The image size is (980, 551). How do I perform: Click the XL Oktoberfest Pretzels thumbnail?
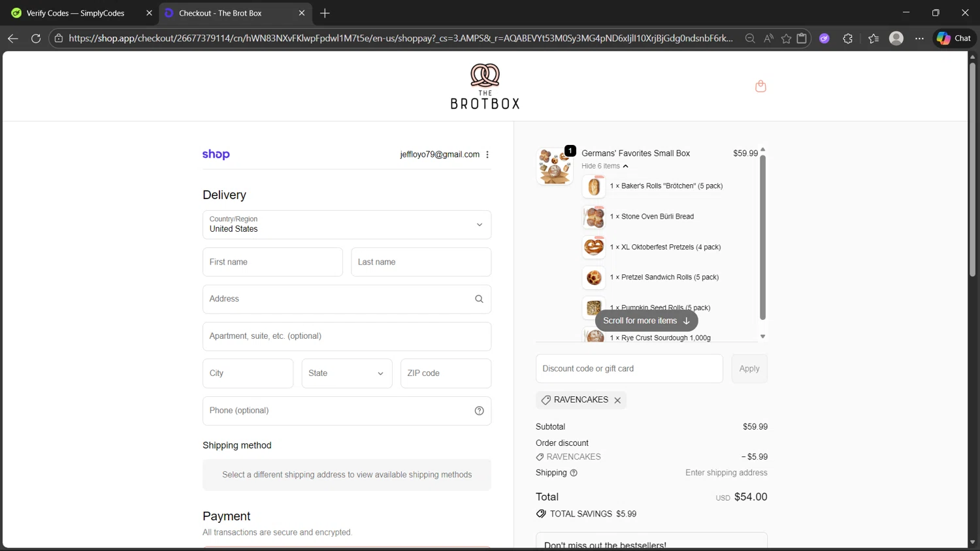[594, 247]
